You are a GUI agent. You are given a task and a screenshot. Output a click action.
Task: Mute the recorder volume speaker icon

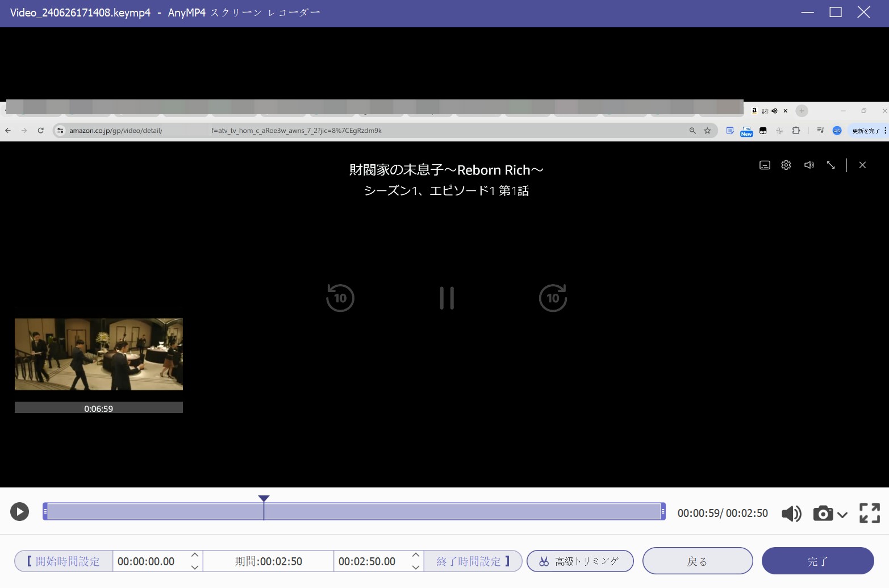point(791,514)
